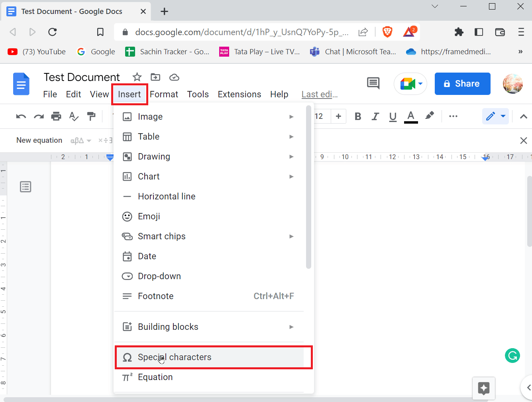The width and height of the screenshot is (532, 402).
Task: Toggle italic text formatting
Action: [375, 116]
